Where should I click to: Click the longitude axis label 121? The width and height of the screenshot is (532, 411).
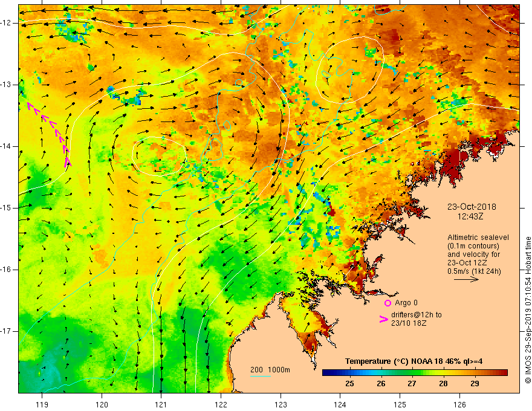(x=161, y=404)
